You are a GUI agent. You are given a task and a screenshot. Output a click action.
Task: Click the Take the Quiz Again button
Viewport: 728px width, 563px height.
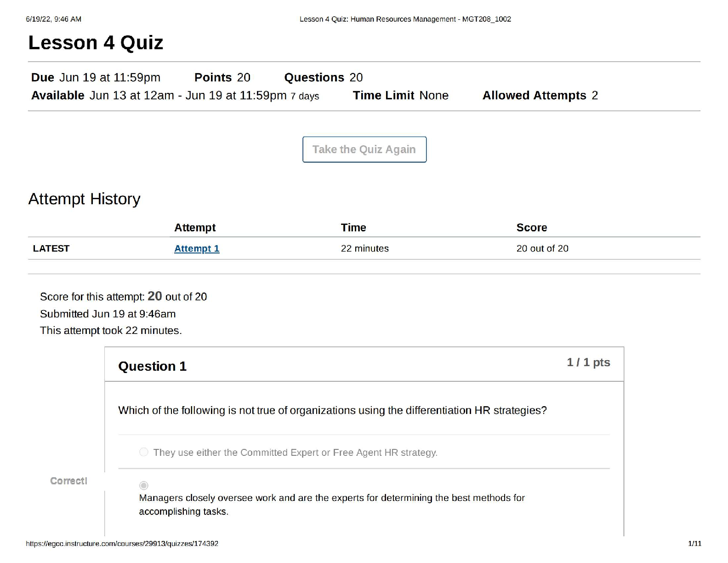pyautogui.click(x=364, y=149)
